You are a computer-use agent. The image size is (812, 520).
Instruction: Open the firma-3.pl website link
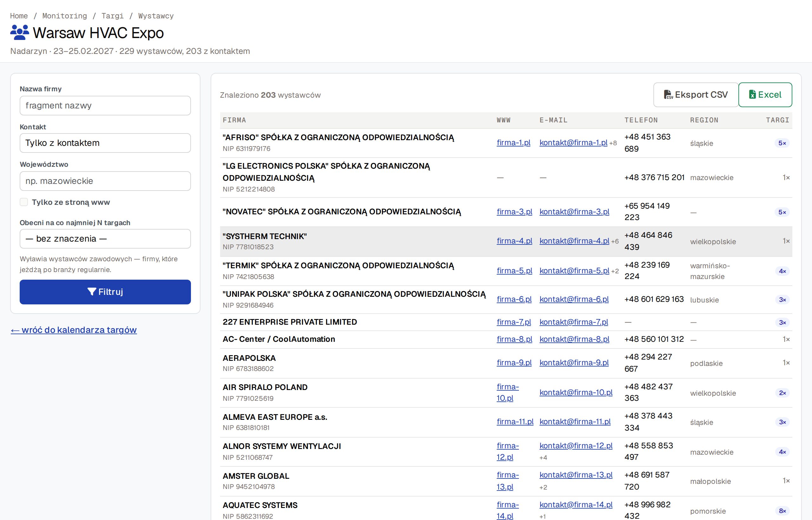[x=514, y=212]
